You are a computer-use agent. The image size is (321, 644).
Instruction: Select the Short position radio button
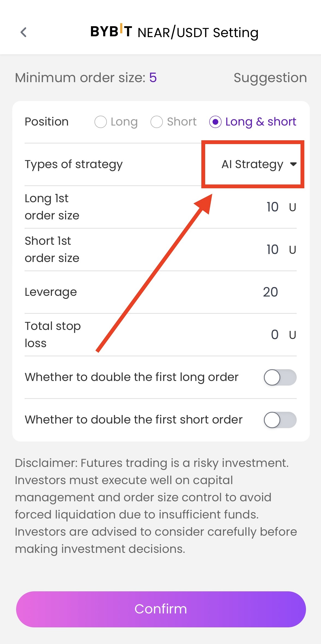coord(157,122)
